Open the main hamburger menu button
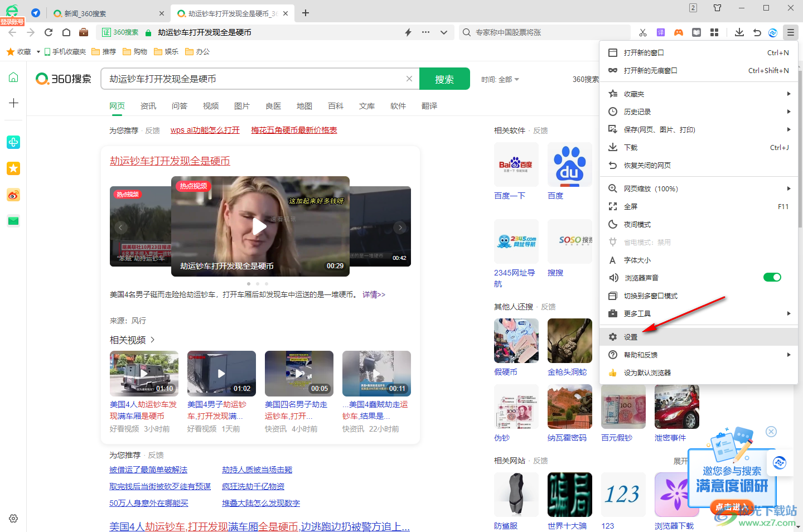This screenshot has width=803, height=532. 791,32
